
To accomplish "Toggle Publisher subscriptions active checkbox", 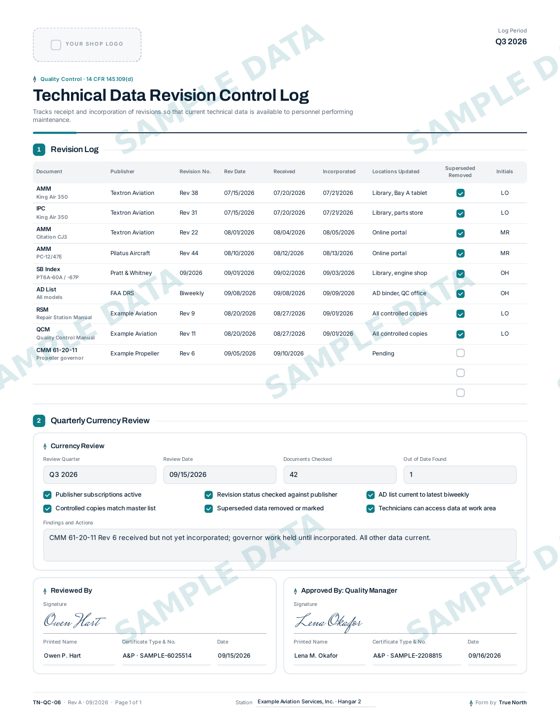I will click(x=47, y=495).
